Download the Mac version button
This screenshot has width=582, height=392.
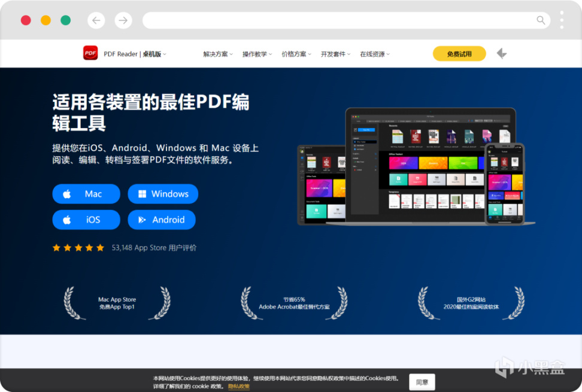pyautogui.click(x=86, y=194)
